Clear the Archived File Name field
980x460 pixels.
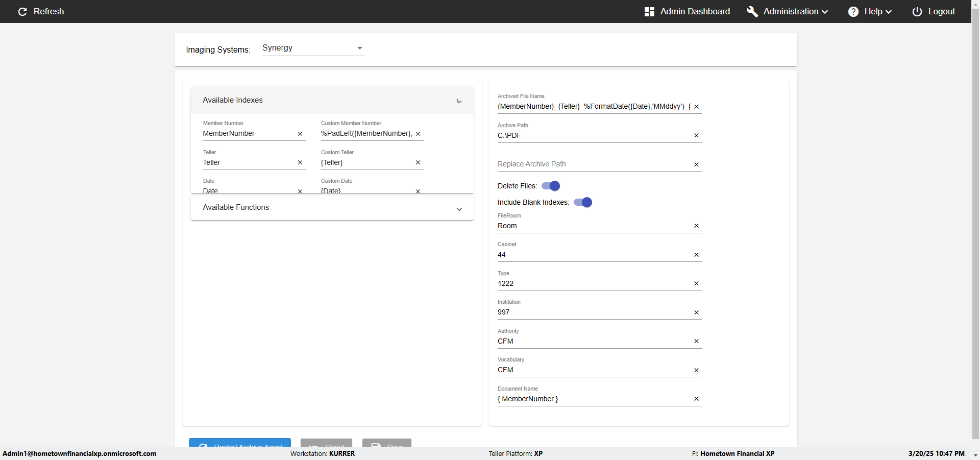(696, 107)
